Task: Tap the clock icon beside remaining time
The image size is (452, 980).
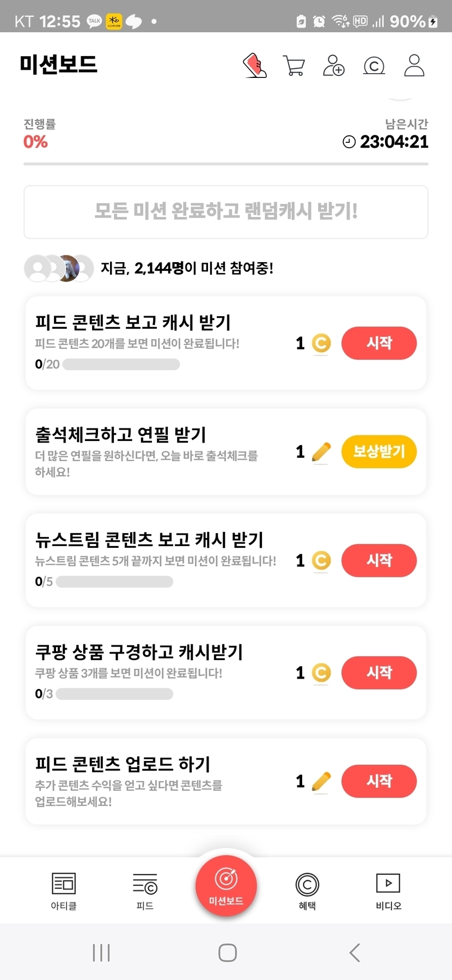Action: tap(349, 142)
